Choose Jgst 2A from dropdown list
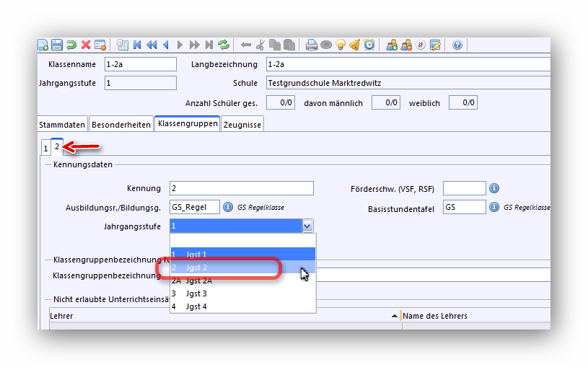This screenshot has width=588, height=367. tap(243, 280)
